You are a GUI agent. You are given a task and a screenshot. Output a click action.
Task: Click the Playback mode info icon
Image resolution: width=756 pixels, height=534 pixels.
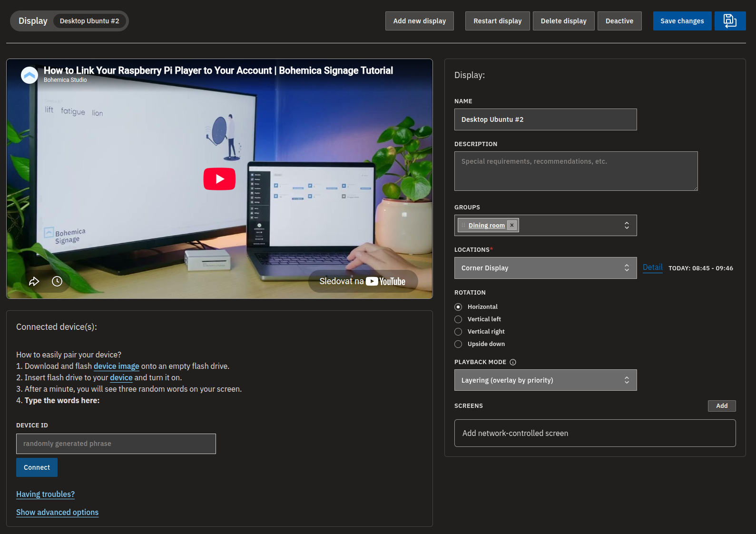point(513,362)
